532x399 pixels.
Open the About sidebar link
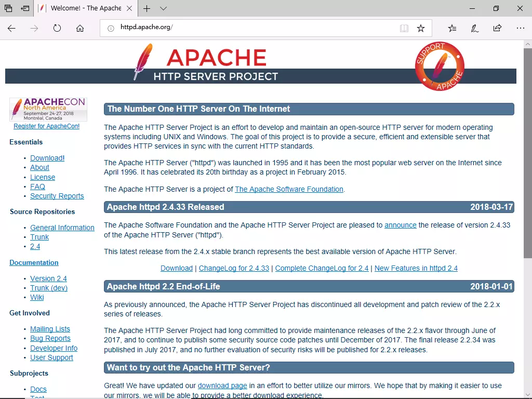click(x=39, y=168)
